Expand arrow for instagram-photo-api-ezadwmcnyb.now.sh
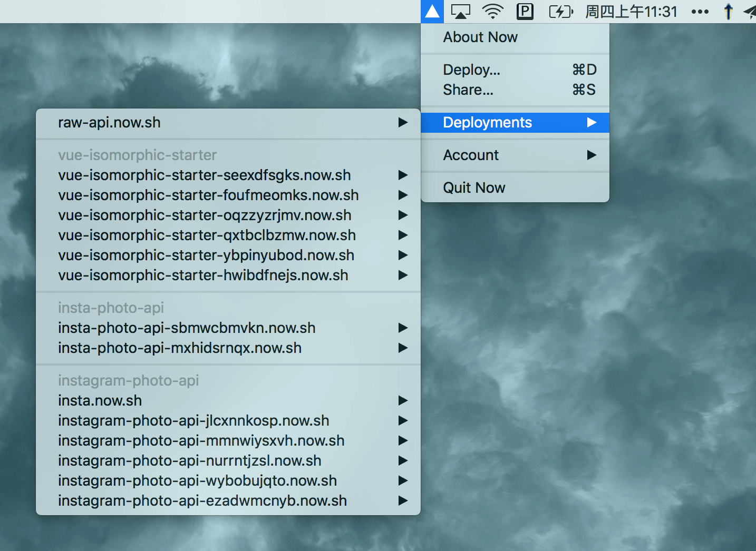 pos(403,501)
